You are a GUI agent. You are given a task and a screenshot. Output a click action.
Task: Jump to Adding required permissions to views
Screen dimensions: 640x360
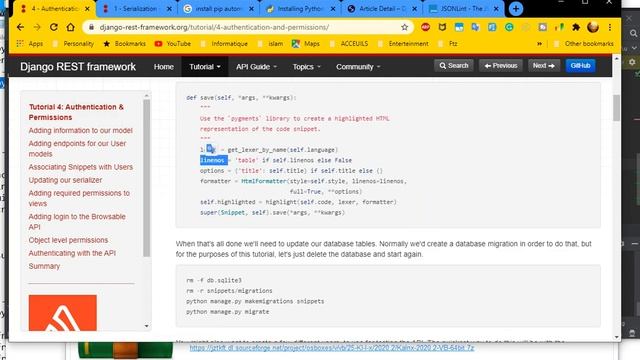pyautogui.click(x=79, y=198)
